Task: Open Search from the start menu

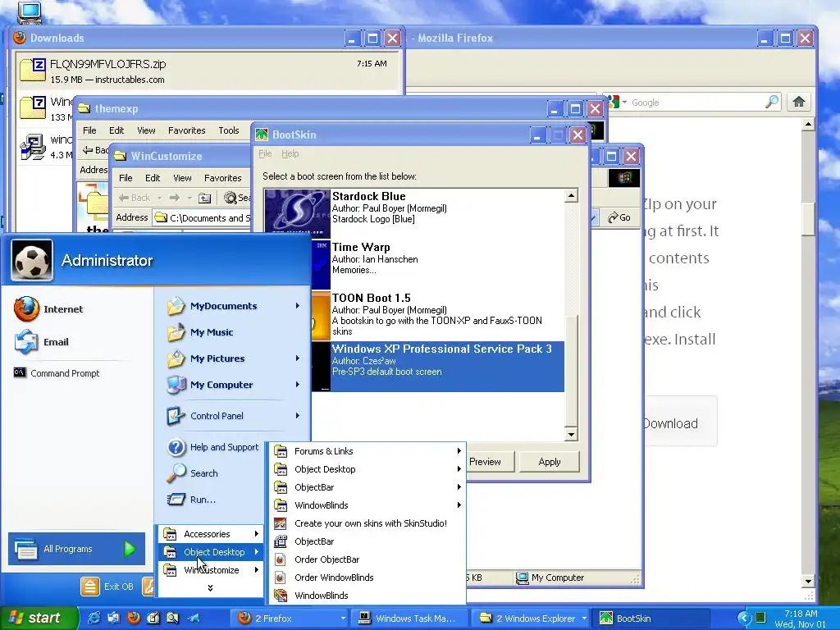Action: tap(193, 473)
